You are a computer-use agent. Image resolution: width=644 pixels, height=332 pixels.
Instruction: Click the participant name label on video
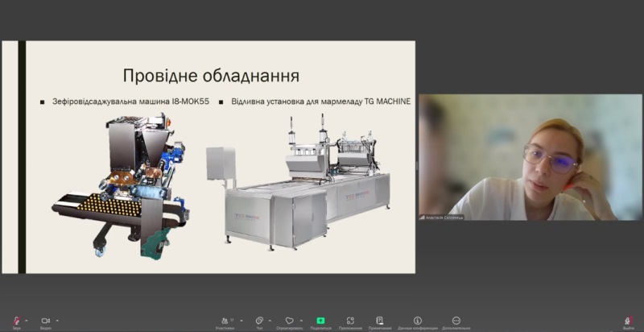point(443,217)
